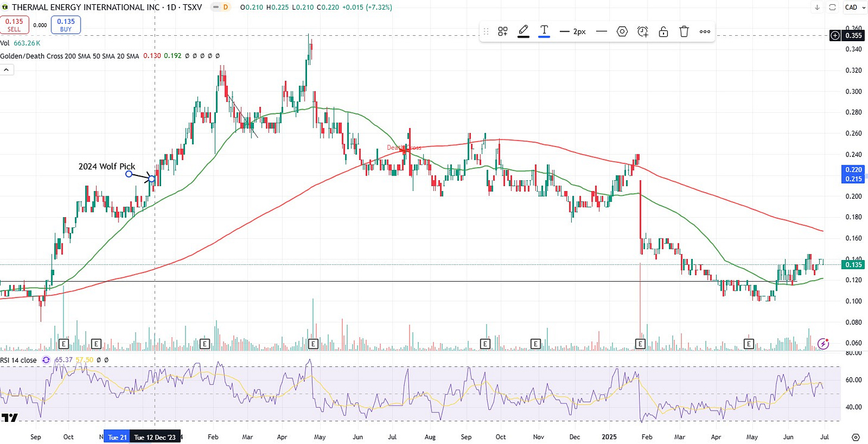Click the lightning icon at the chart's right edge
The width and height of the screenshot is (868, 444).
[823, 344]
